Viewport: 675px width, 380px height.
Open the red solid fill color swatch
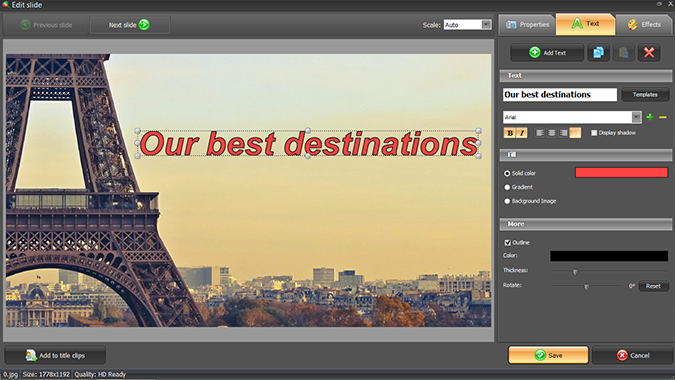tap(621, 173)
